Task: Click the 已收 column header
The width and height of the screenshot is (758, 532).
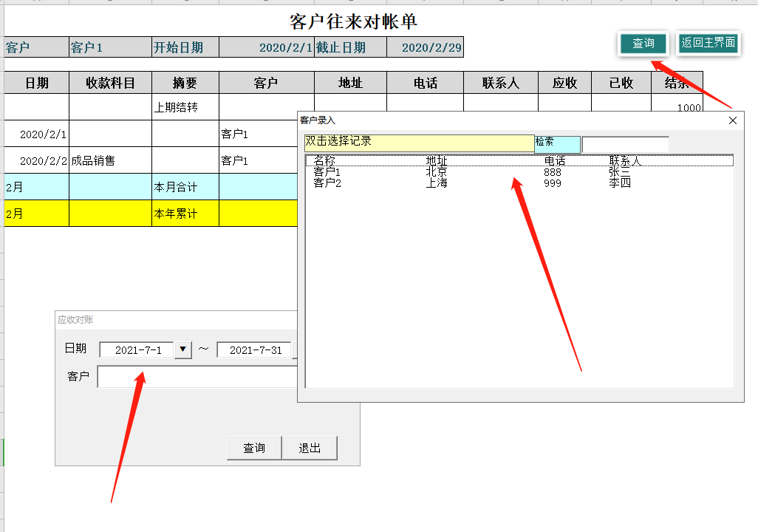Action: (621, 83)
